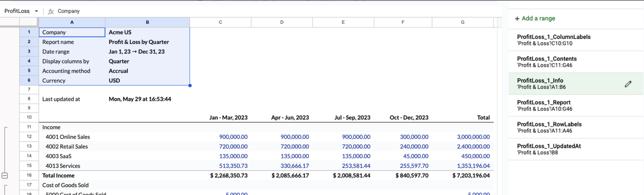Screen dimensions: 644x195
Task: Select the ProfitLoss_1_ColumnLabels named range
Action: tap(576, 40)
